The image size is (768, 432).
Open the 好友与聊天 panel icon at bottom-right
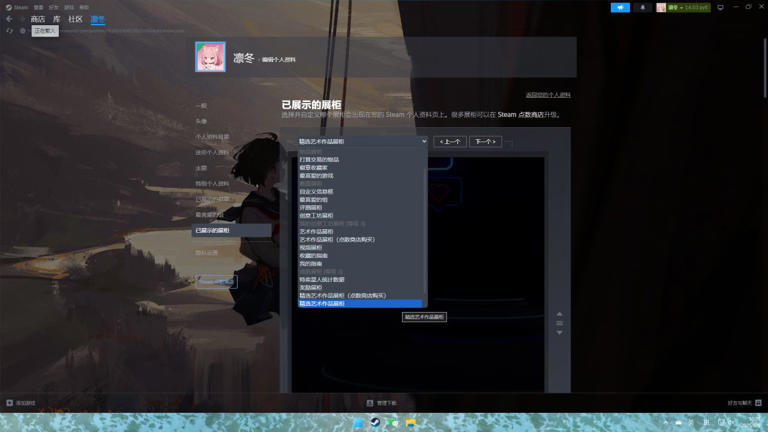pos(758,403)
